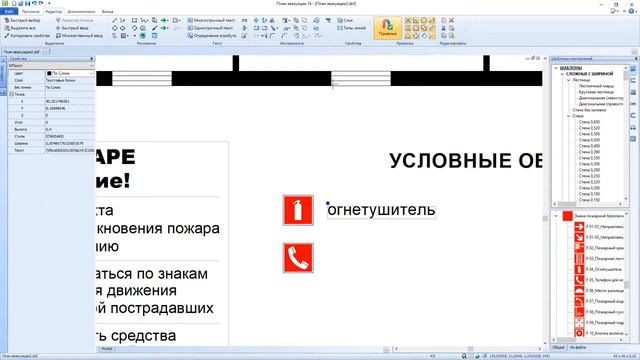Click the blue help question icon
Image resolution: width=640 pixels, height=360 pixels.
pyautogui.click(x=632, y=11)
